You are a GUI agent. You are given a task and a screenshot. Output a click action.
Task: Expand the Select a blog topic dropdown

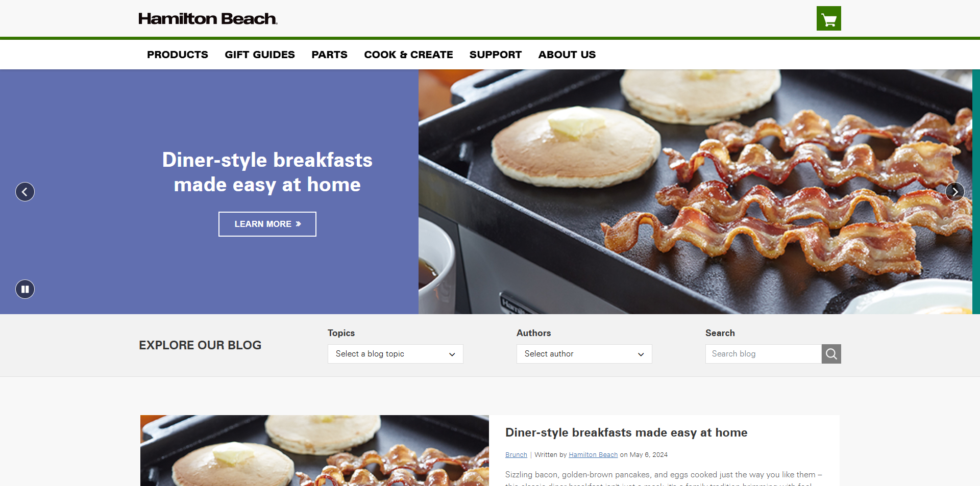click(x=396, y=354)
